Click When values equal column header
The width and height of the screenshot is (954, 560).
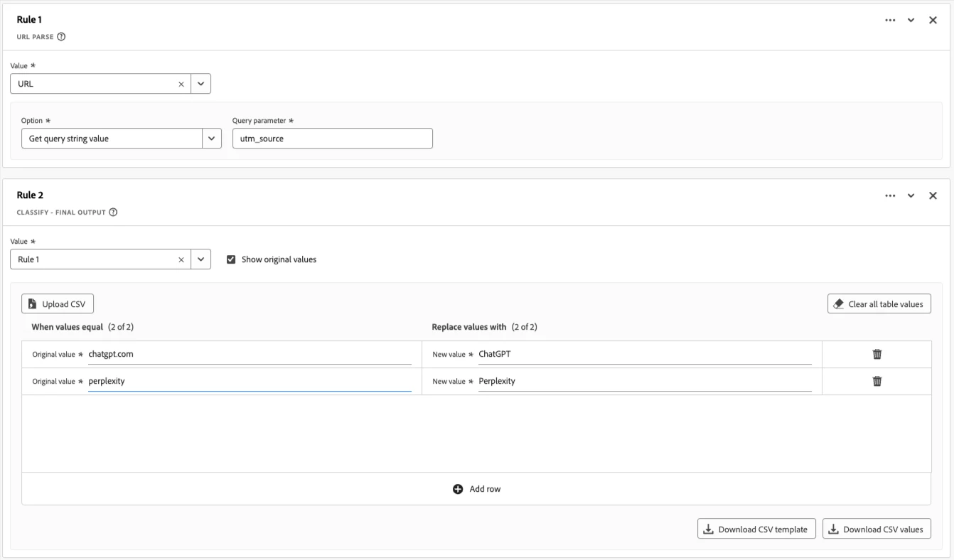tap(67, 327)
